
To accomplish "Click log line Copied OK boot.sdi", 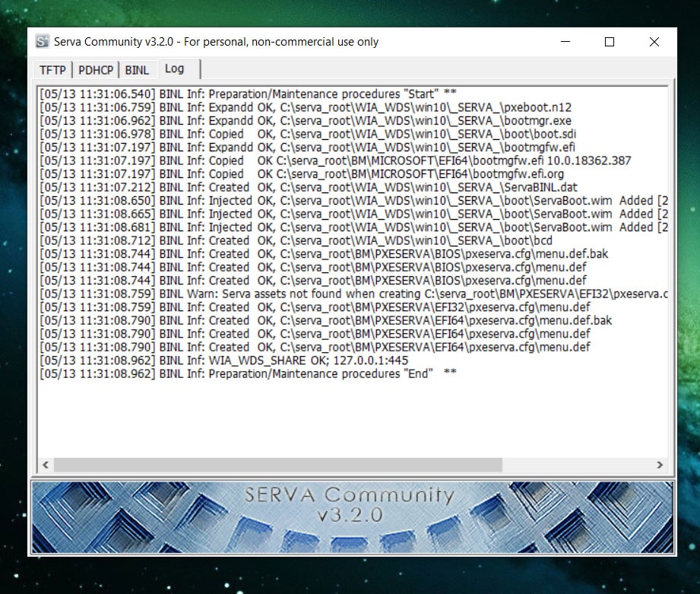I will 308,134.
